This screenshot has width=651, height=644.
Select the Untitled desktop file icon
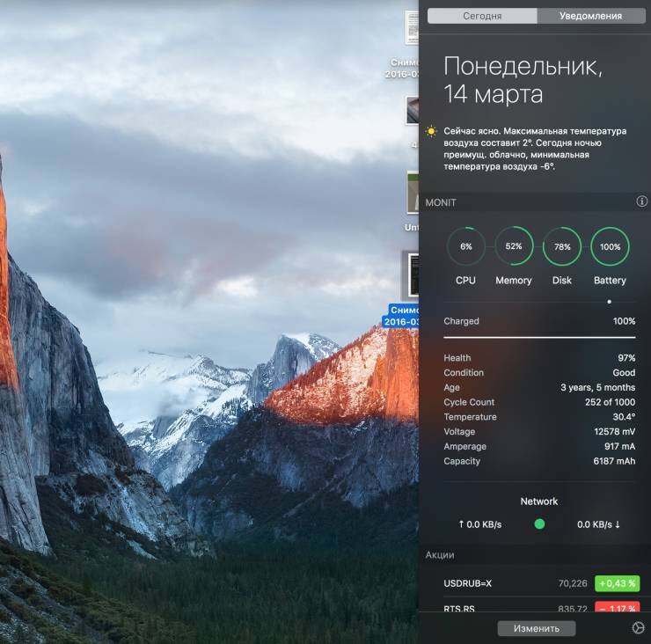413,193
